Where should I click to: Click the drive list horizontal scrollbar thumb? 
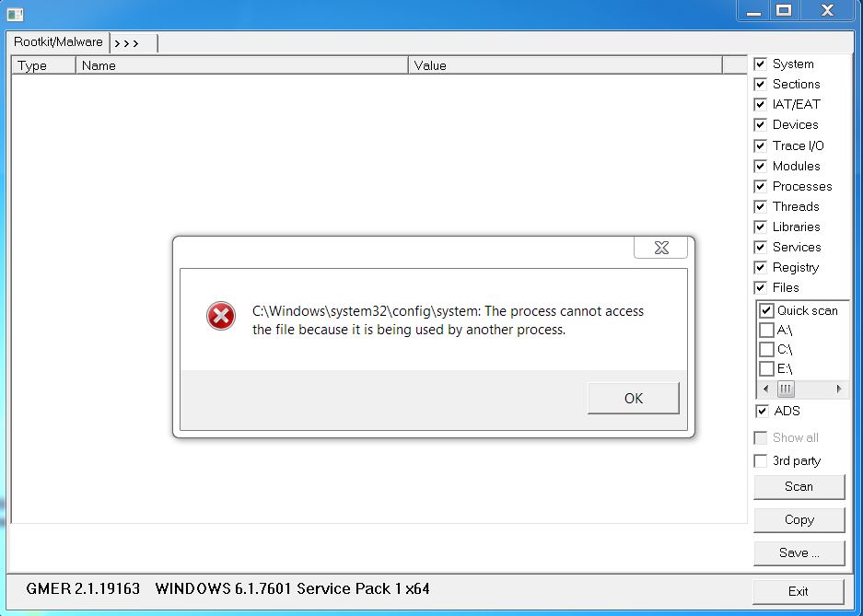[786, 389]
